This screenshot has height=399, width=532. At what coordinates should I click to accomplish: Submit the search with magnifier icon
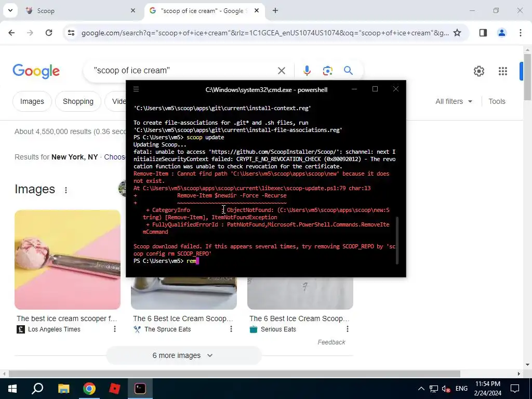[x=349, y=71]
